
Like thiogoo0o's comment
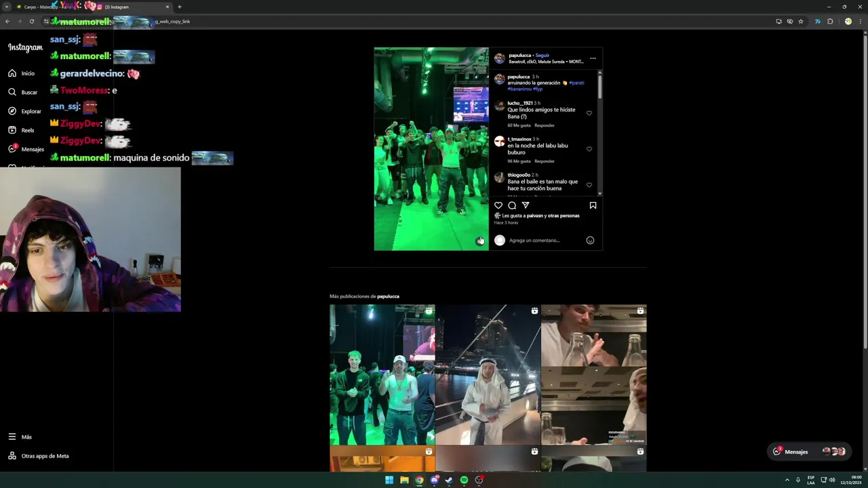[589, 185]
